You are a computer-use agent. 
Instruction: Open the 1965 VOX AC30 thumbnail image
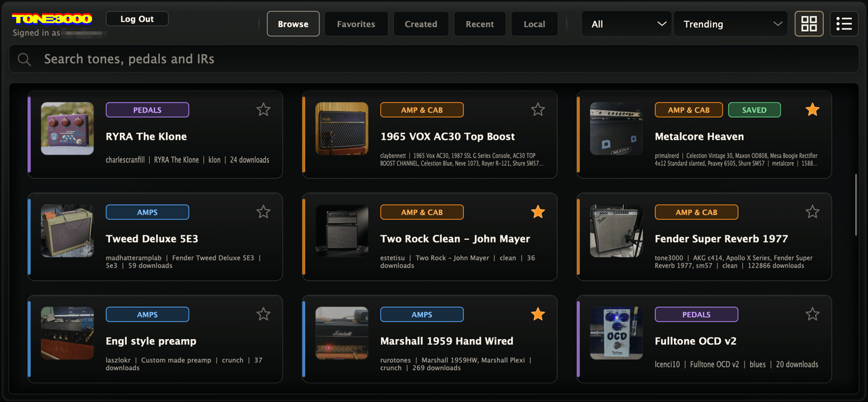point(342,128)
